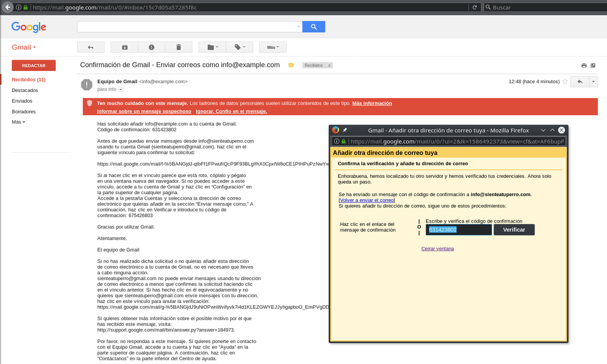
Task: Print the conversation using the printer icon
Action: click(x=584, y=66)
